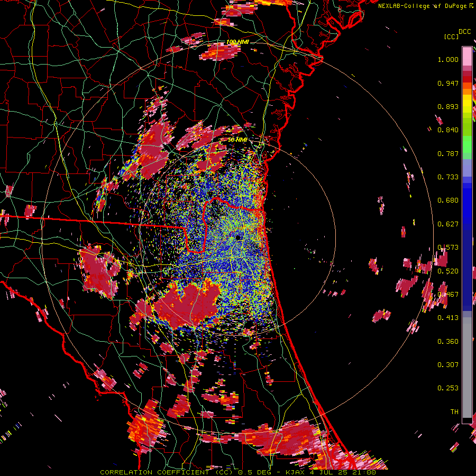Select the 0.413 scale value

[x=448, y=318]
